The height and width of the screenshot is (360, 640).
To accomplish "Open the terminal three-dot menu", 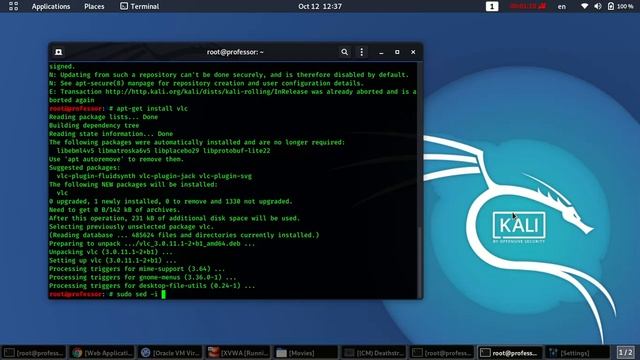I will (x=362, y=52).
